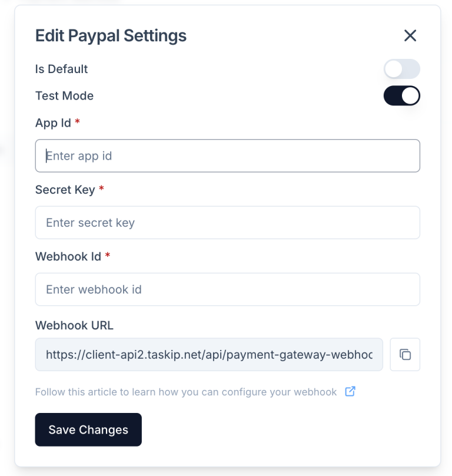
Task: Select the URL text inside the webhook field
Action: coord(209,354)
